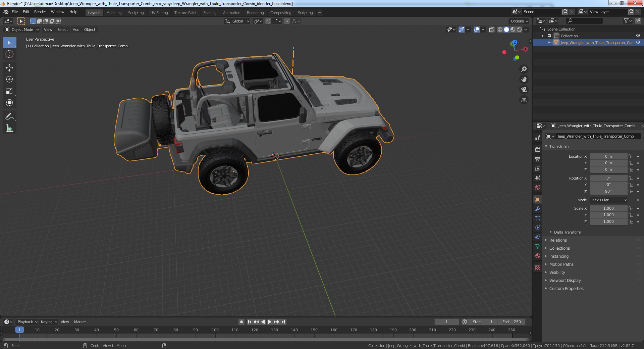Open the Object Mode dropdown
Image resolution: width=644 pixels, height=349 pixels.
pos(22,30)
